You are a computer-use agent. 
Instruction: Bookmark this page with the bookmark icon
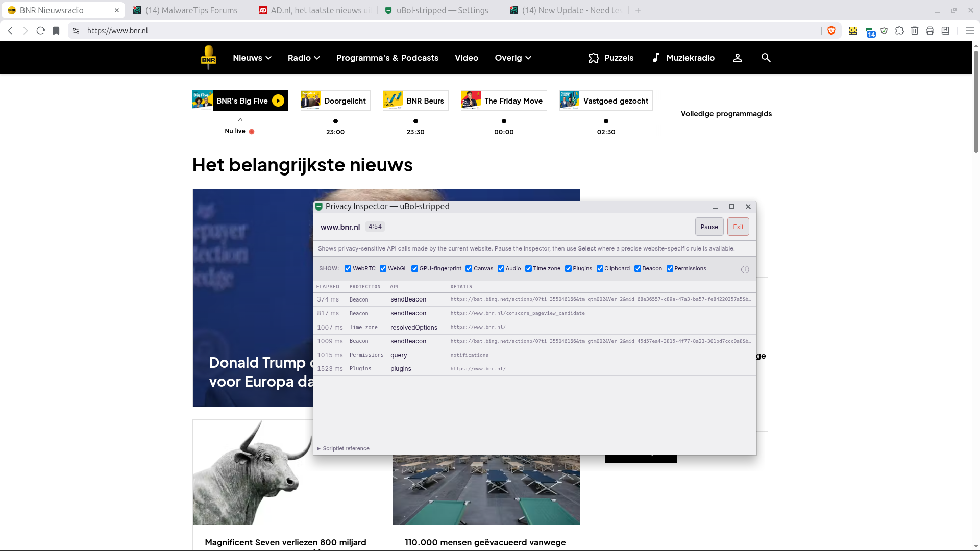(x=56, y=31)
